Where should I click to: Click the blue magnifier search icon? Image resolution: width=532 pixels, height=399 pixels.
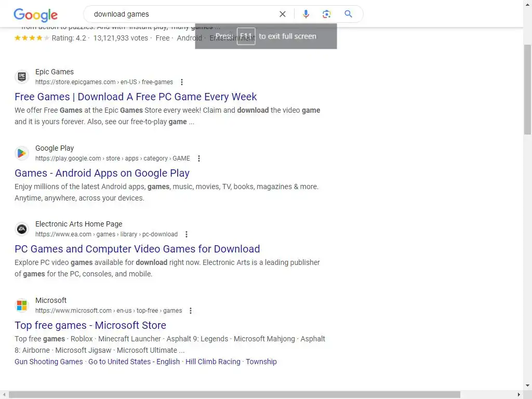(x=348, y=14)
